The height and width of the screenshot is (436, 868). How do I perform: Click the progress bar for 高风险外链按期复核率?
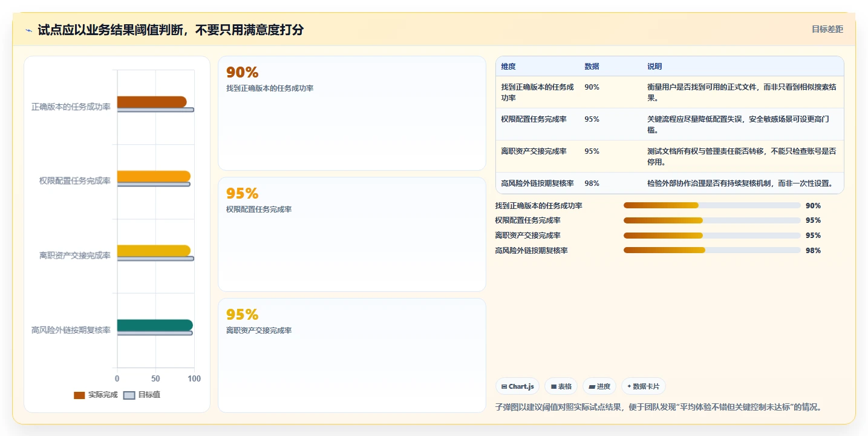click(x=712, y=250)
